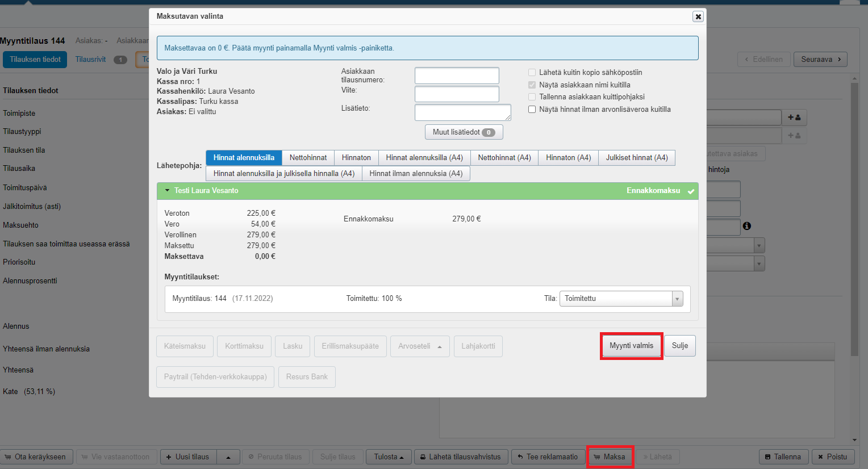Switch to the Tilausrivit tab
This screenshot has height=469, width=868.
tap(91, 60)
